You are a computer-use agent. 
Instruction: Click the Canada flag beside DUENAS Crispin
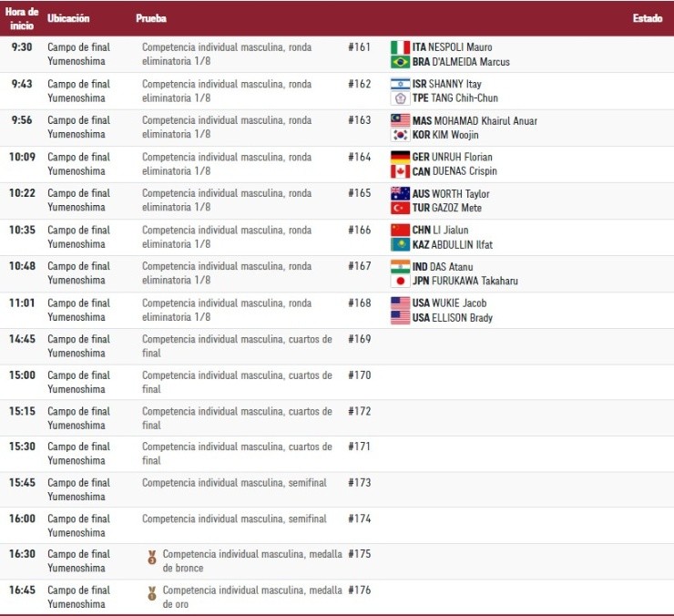tap(400, 171)
